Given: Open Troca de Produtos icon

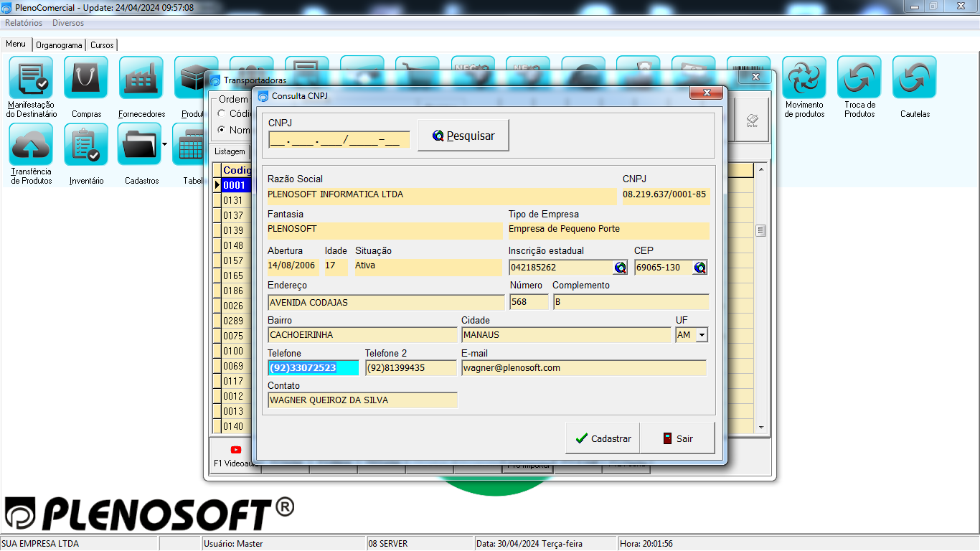Looking at the screenshot, I should tap(859, 77).
